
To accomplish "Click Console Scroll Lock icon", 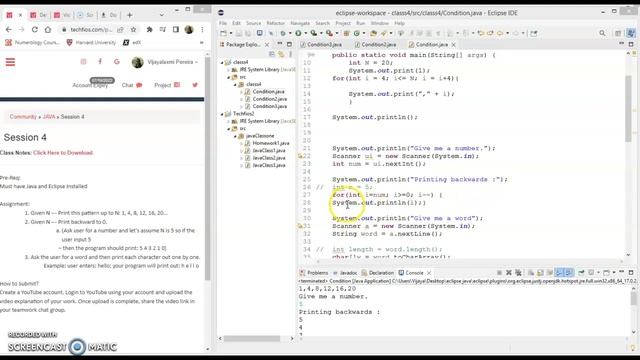I will [540, 273].
